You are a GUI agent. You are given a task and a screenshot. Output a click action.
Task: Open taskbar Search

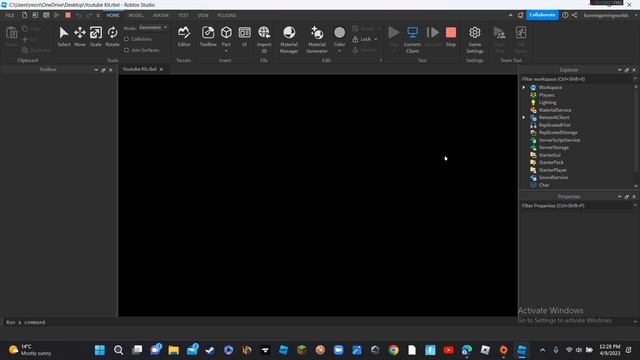[x=118, y=350]
